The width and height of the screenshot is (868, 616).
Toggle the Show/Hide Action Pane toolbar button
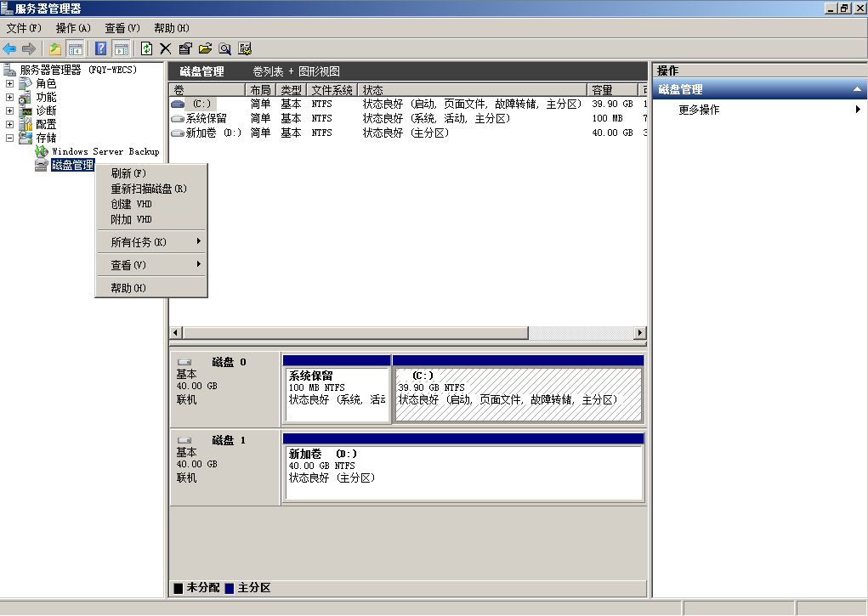tap(121, 48)
